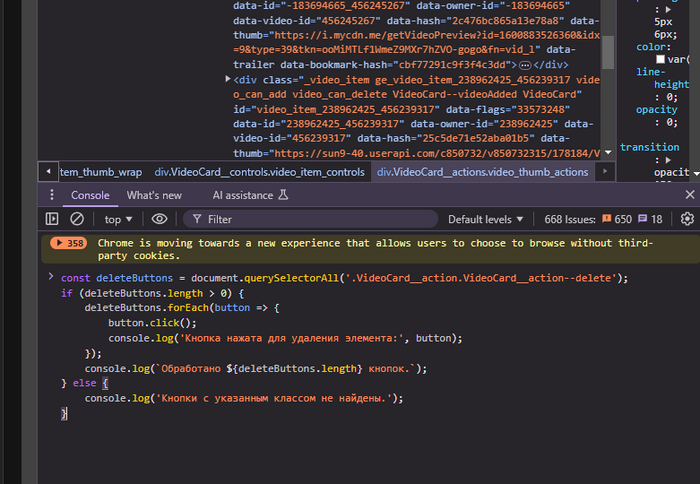Click the 650 issues orange badge

[615, 219]
